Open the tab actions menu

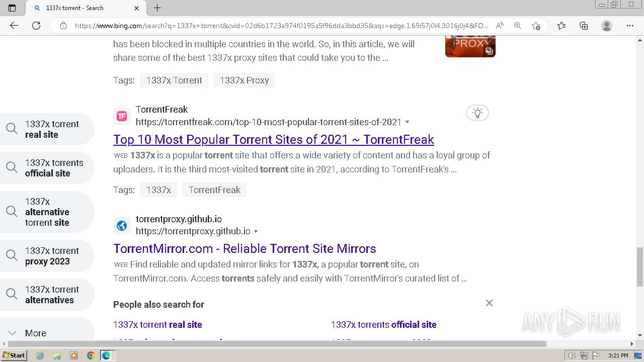[x=12, y=8]
